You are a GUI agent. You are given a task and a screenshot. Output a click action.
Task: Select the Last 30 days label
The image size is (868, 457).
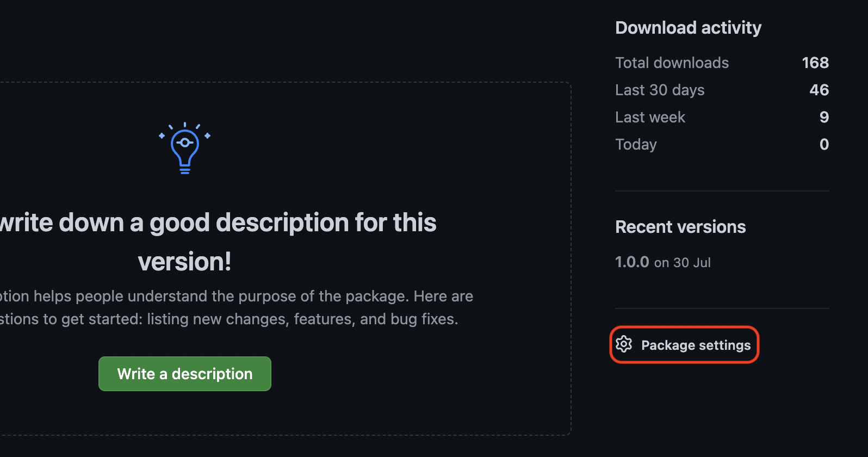pos(660,90)
